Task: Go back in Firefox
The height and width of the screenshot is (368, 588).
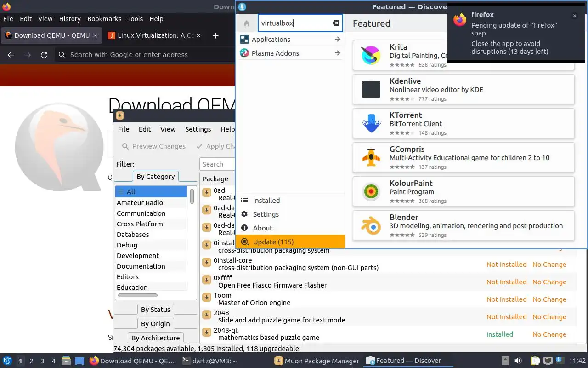Action: tap(11, 55)
